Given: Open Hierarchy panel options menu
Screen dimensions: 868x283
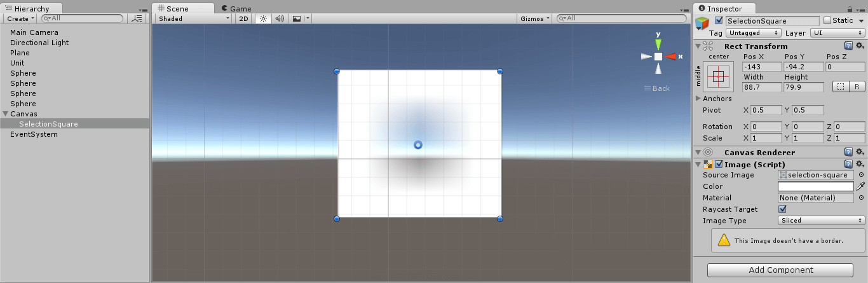Looking at the screenshot, I should pyautogui.click(x=143, y=10).
